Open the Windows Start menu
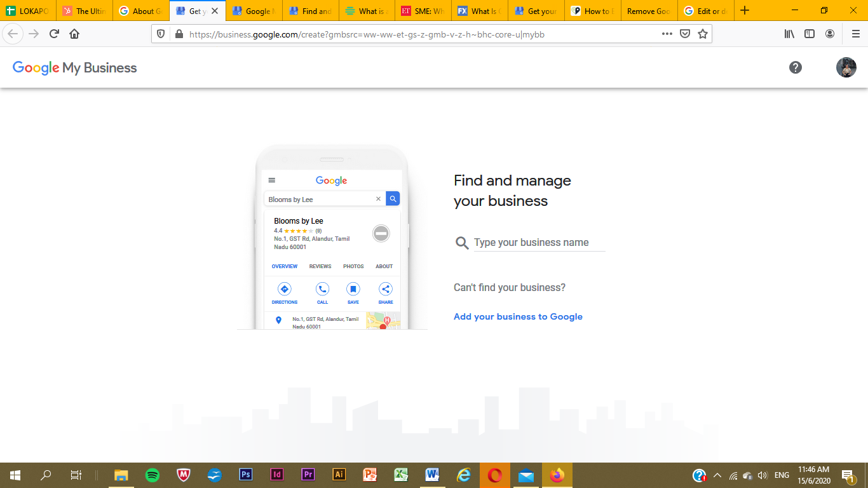Viewport: 868px width, 488px height. point(15,475)
